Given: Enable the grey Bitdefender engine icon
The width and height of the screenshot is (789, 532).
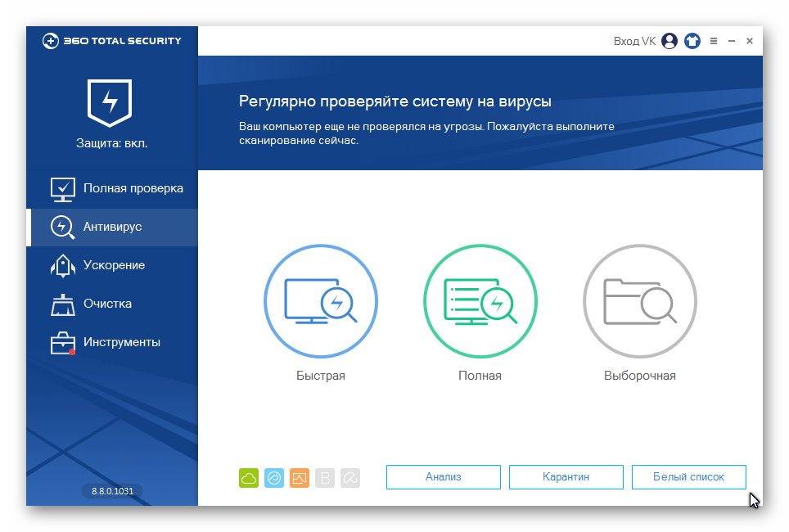Looking at the screenshot, I should (325, 478).
